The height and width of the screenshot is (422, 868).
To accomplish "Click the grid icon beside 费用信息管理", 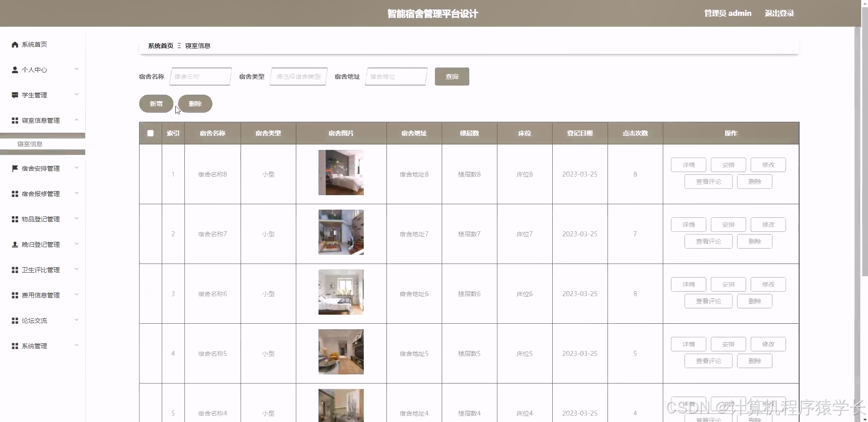I will (x=15, y=295).
